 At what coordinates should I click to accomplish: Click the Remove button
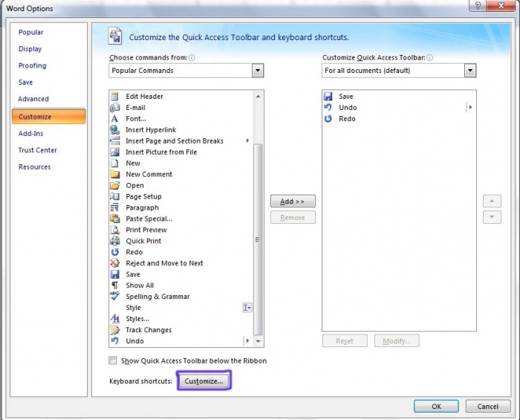pos(293,218)
